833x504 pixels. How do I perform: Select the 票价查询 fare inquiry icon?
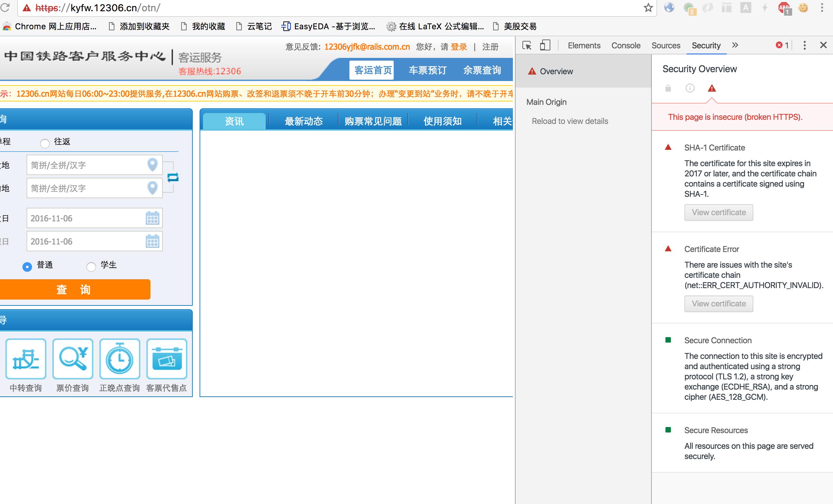pos(73,359)
